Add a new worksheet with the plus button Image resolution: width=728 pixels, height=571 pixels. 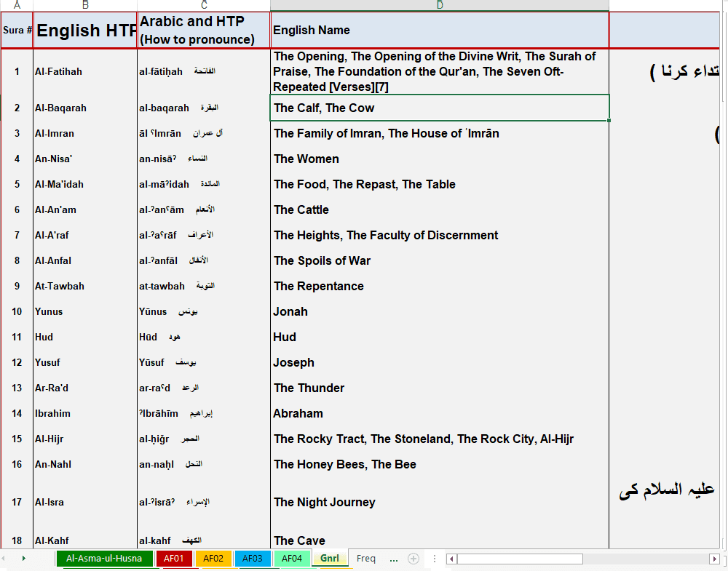coord(414,558)
